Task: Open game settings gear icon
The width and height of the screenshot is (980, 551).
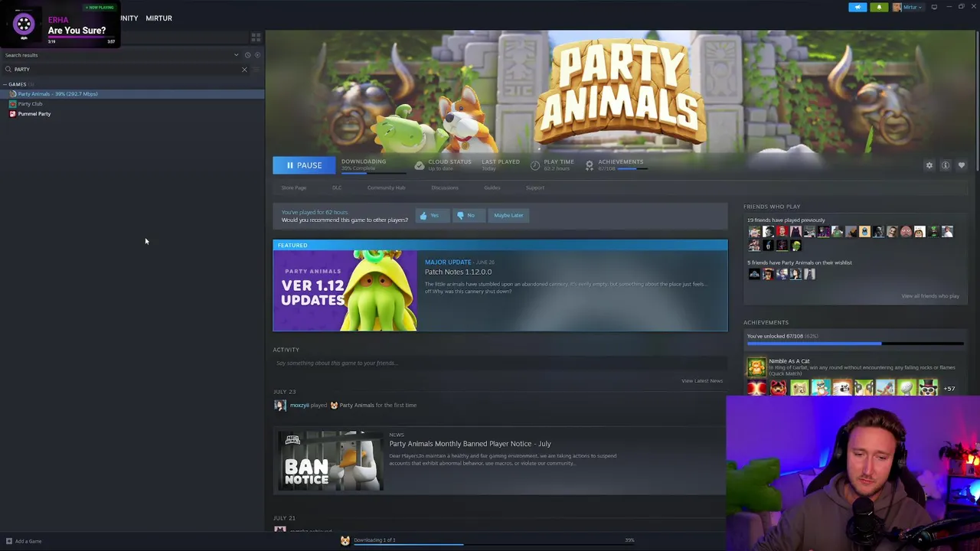Action: (x=929, y=165)
